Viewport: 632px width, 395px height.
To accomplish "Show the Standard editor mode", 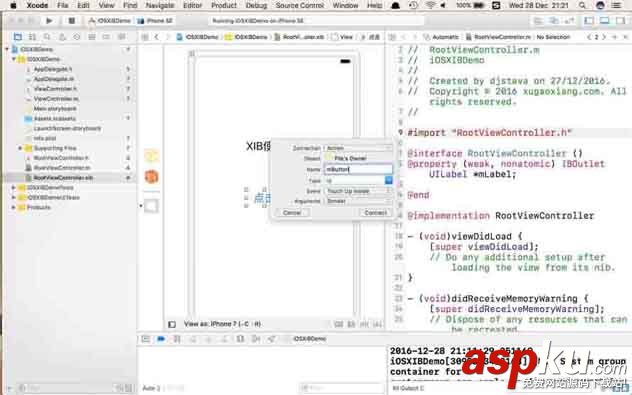I will point(538,21).
